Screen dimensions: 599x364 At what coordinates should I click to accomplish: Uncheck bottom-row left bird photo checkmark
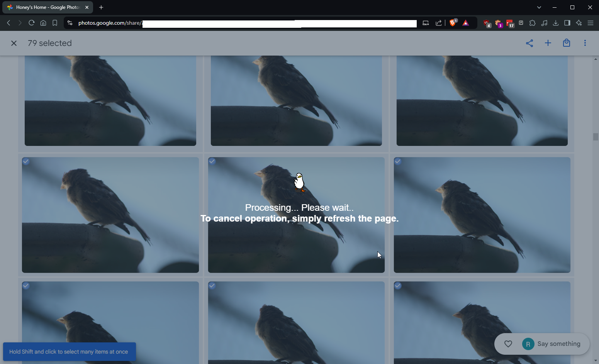pos(26,286)
